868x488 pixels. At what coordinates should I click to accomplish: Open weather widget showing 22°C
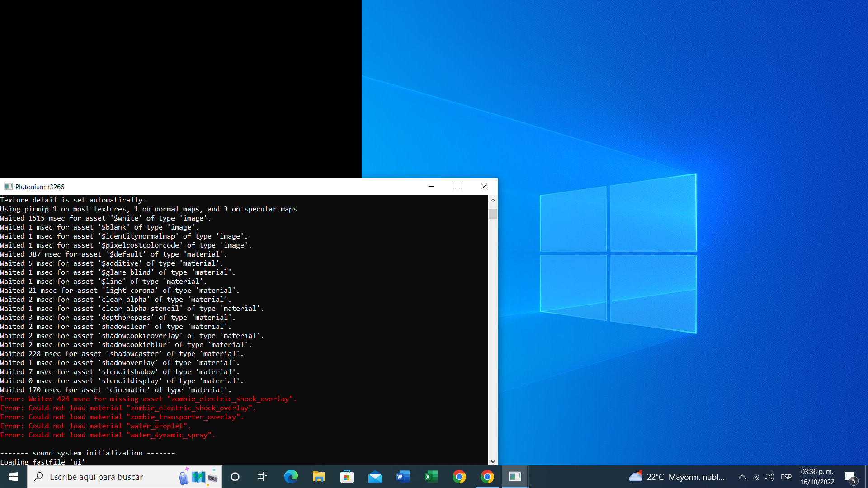[677, 477]
